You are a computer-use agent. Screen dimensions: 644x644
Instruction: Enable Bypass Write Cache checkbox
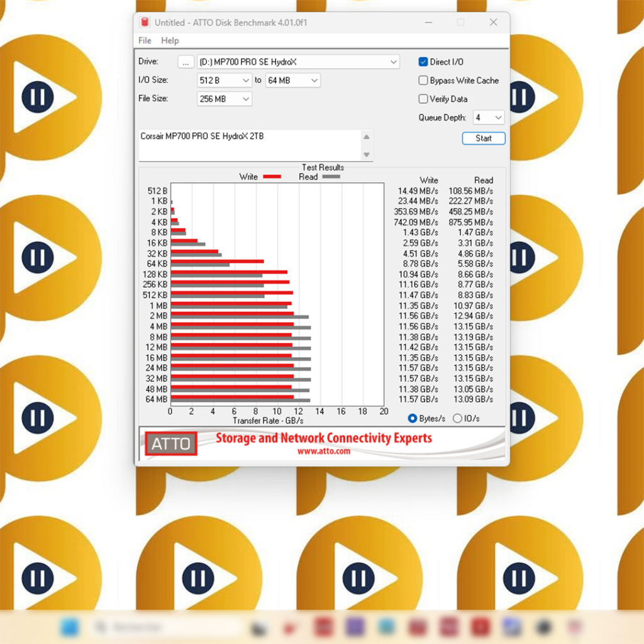(x=423, y=80)
